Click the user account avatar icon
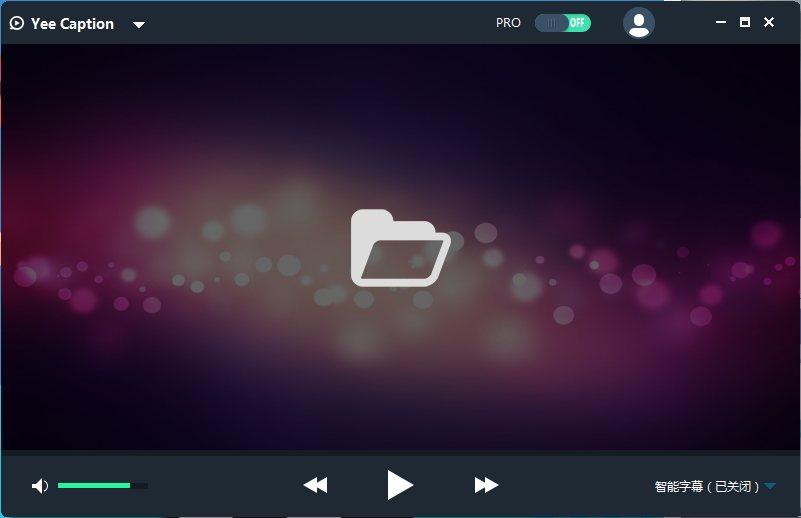Viewport: 801px width, 518px height. [x=639, y=23]
